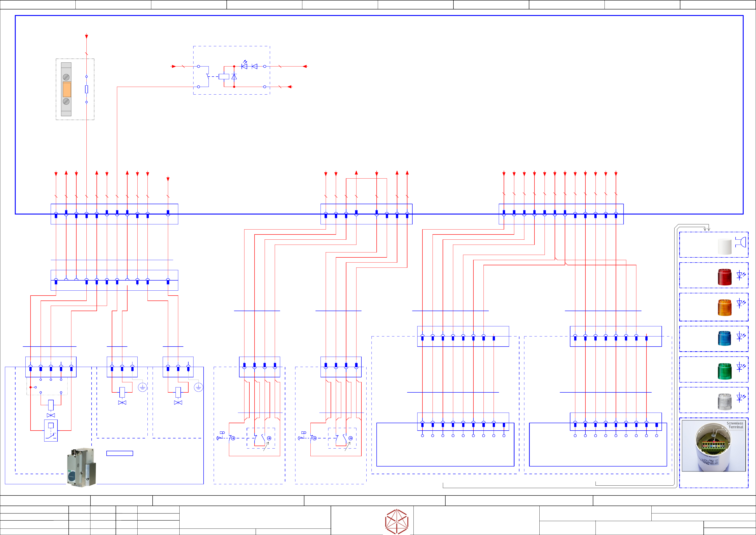Viewport: 756px width, 535px height.
Task: Select the right earth ground symbol
Action: pos(198,387)
